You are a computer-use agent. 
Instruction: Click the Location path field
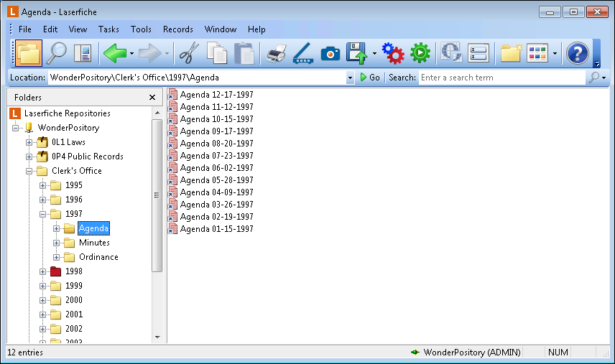tap(197, 78)
